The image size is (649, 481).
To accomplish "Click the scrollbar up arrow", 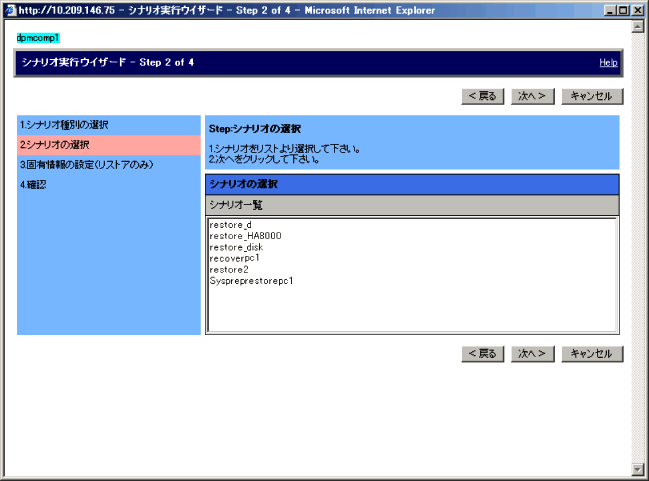I will [637, 27].
